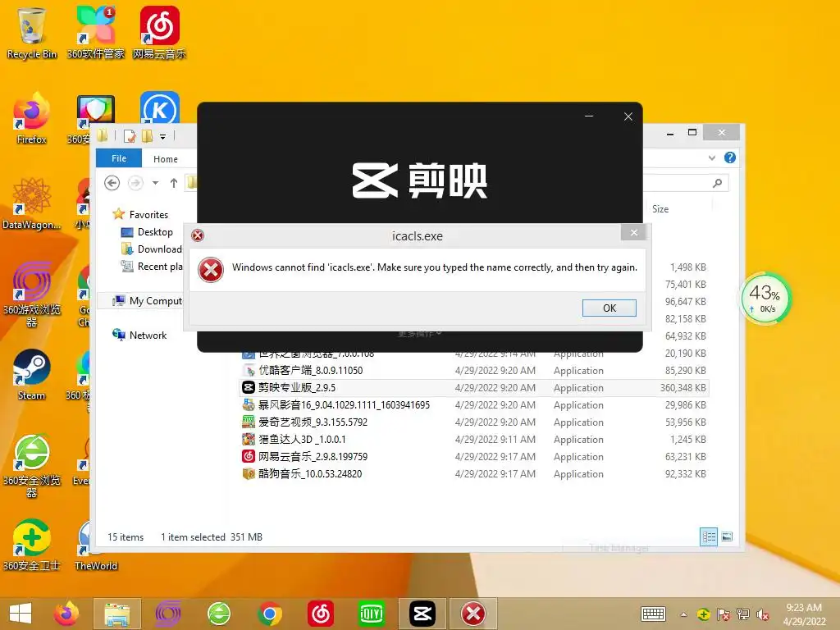Click the 43% network speed floating widget
This screenshot has width=840, height=630.
(765, 299)
